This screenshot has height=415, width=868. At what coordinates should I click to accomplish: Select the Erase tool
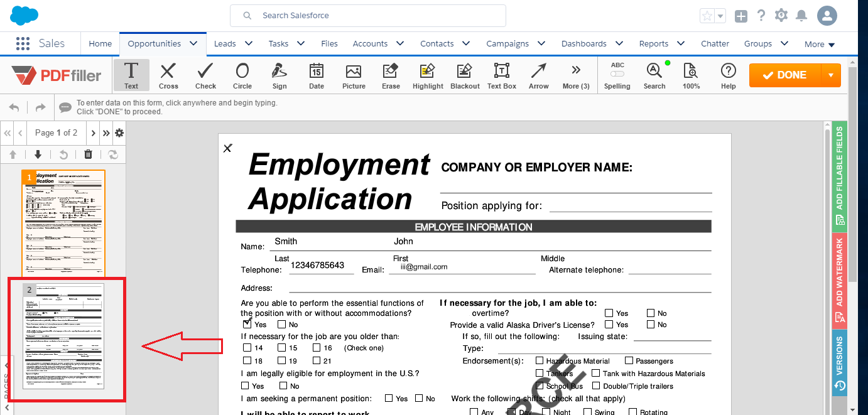click(x=391, y=75)
